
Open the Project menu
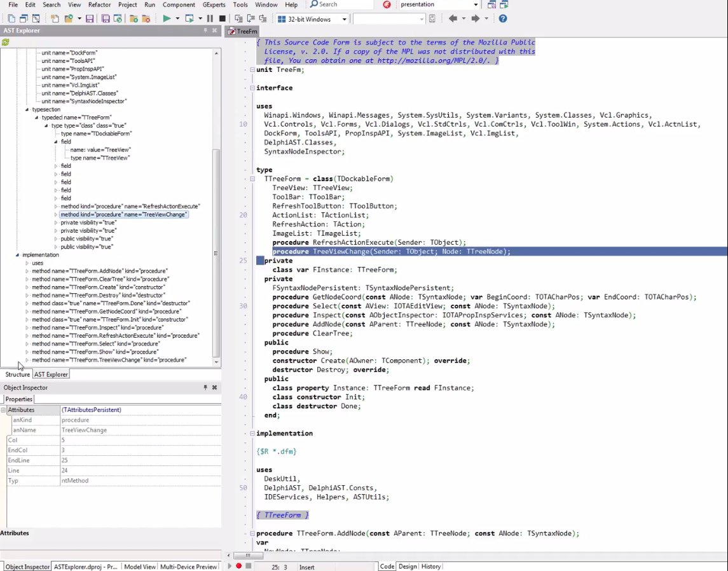point(127,4)
